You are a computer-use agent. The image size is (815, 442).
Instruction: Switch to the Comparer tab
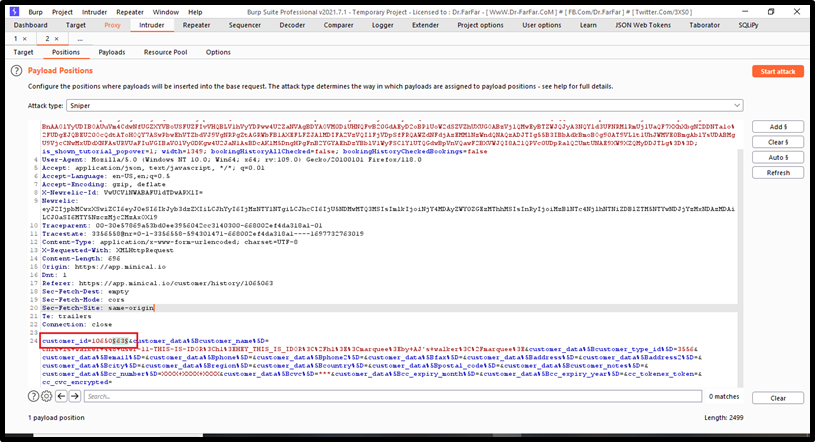(338, 25)
